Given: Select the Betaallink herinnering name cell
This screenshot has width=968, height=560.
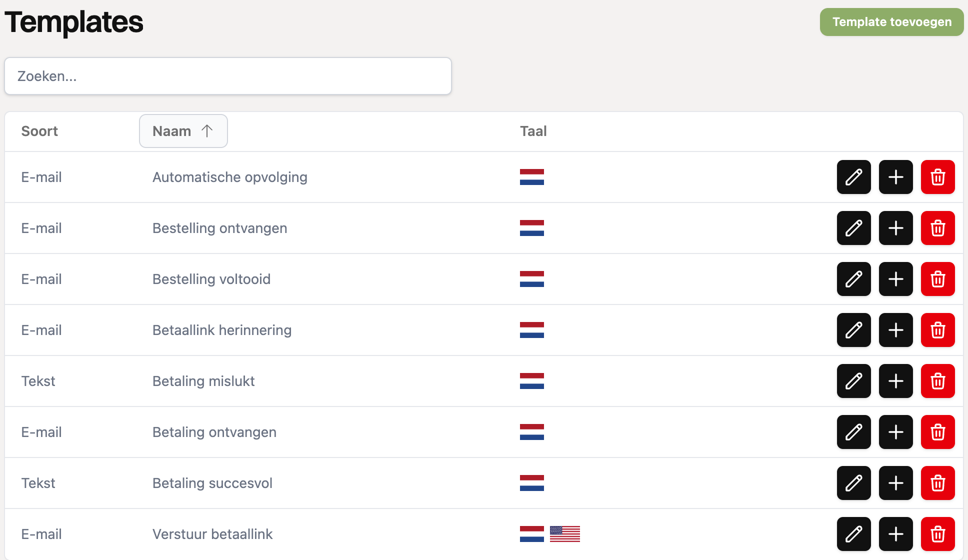Looking at the screenshot, I should [x=222, y=330].
